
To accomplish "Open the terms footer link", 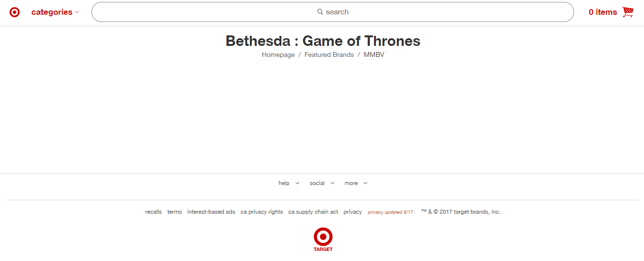I will click(174, 212).
